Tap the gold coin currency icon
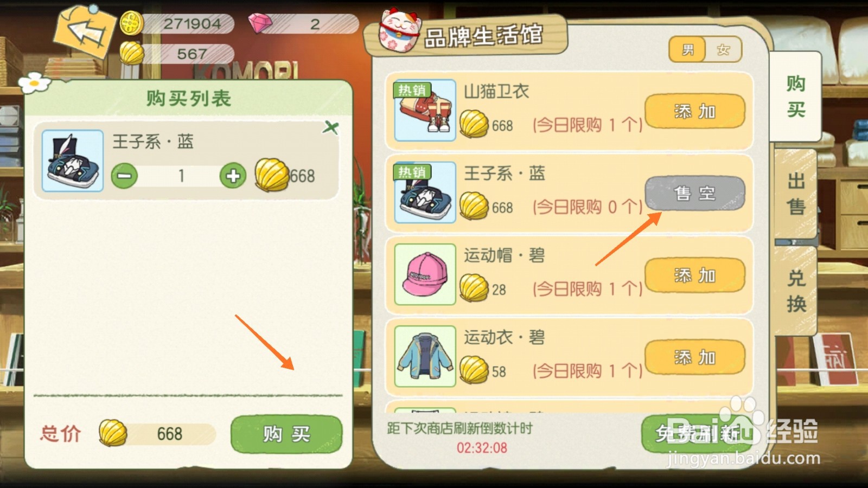 131,23
